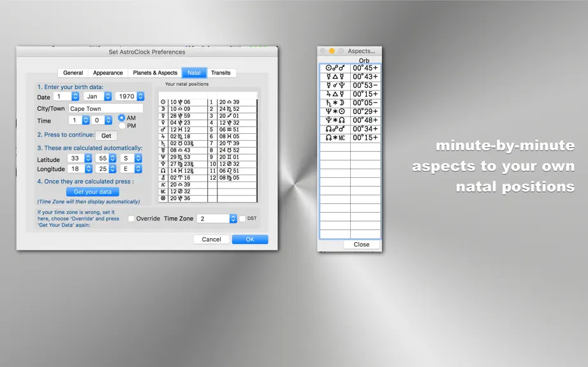
Task: Select the Mercury trine Mercury aspect row
Action: point(350,76)
